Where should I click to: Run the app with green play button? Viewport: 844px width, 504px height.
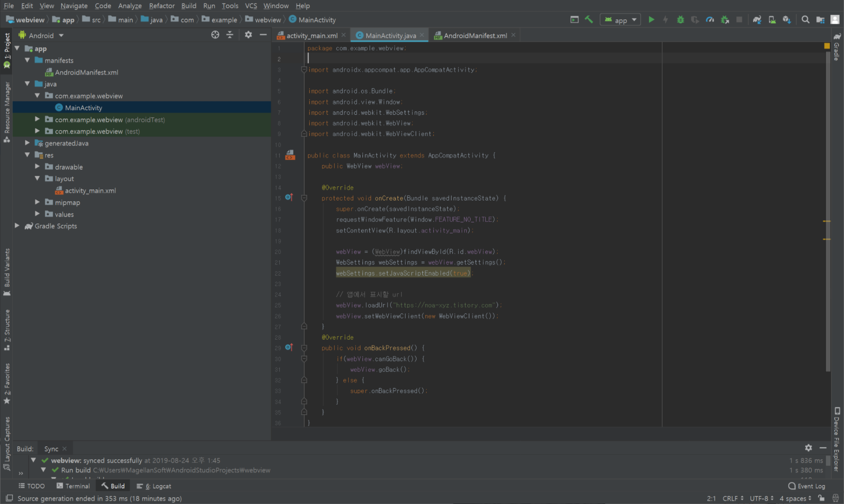click(651, 19)
